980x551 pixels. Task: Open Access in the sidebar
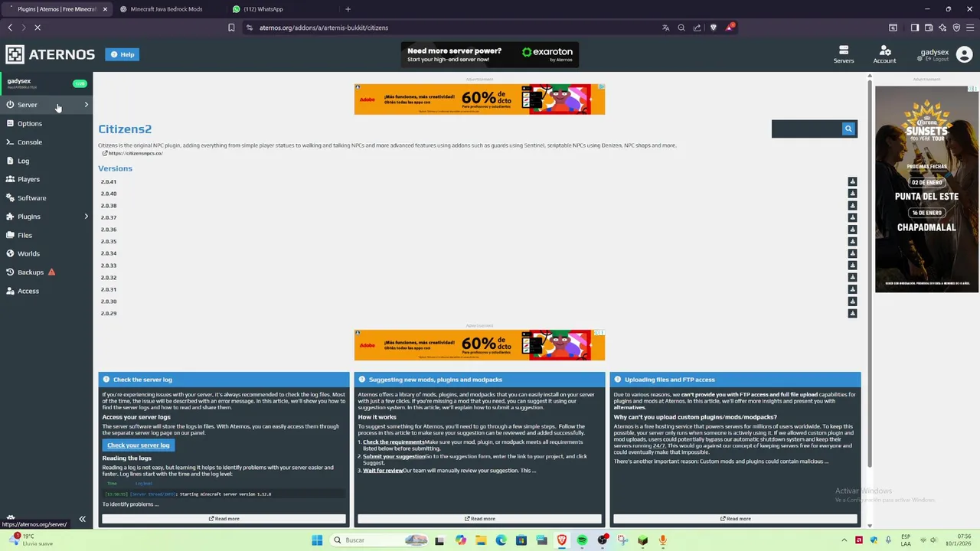point(46,291)
